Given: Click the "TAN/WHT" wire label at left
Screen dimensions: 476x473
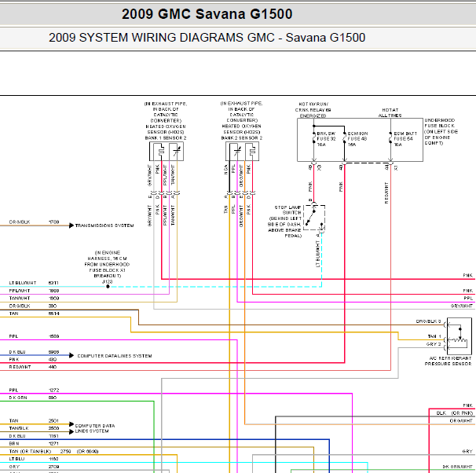Looking at the screenshot, I should pos(20,298).
